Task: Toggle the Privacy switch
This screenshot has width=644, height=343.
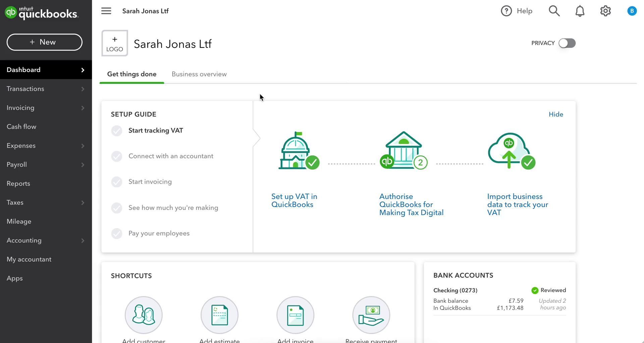Action: [x=567, y=43]
